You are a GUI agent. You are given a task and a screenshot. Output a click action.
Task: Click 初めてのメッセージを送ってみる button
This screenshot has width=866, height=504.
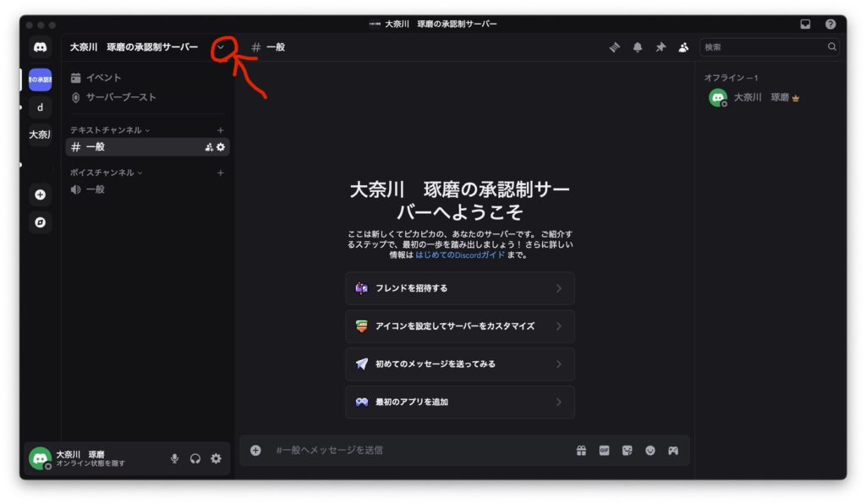[x=459, y=364]
